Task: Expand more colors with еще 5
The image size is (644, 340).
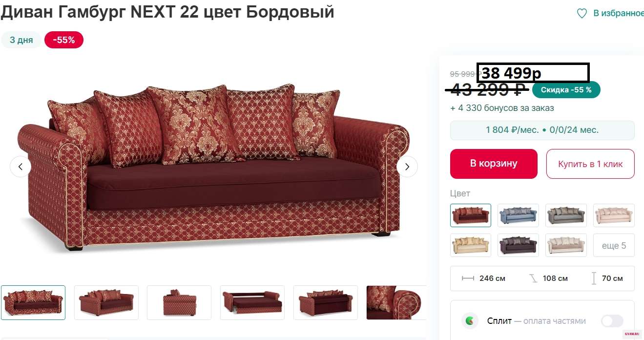Action: [614, 245]
